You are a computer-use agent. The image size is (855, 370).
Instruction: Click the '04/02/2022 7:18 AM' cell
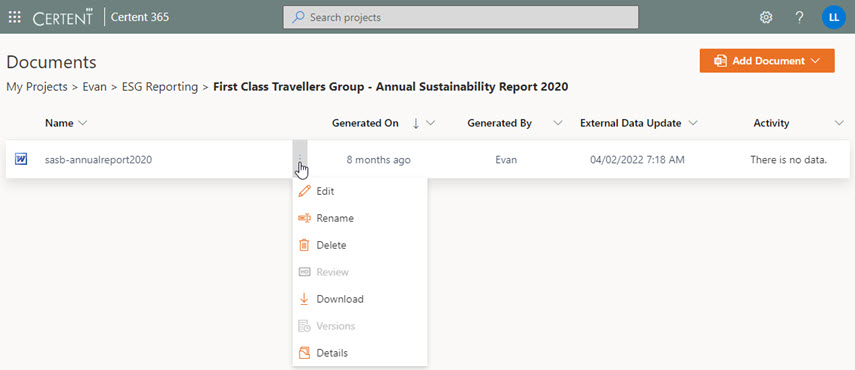(637, 160)
